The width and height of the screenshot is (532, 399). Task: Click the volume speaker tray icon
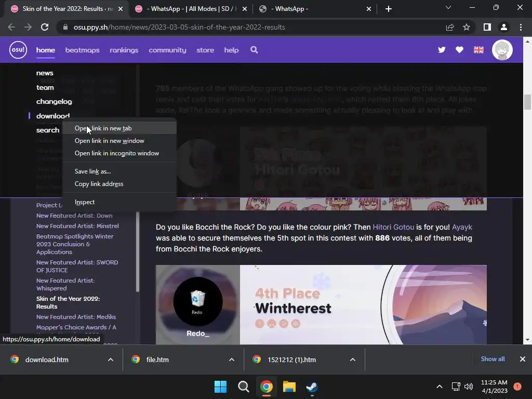[469, 387]
